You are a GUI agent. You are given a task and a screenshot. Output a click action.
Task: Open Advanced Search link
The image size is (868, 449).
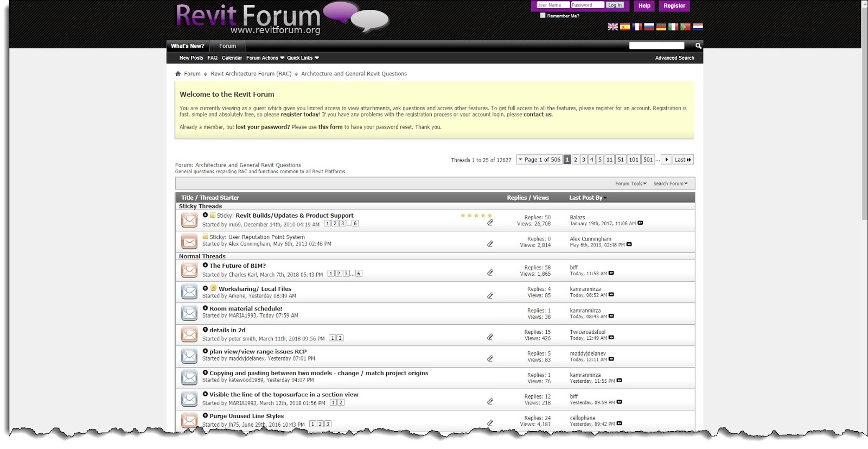[x=674, y=58]
